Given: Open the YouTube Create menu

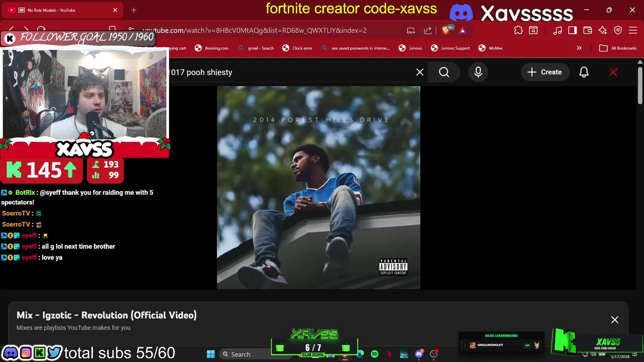Looking at the screenshot, I should pos(544,72).
